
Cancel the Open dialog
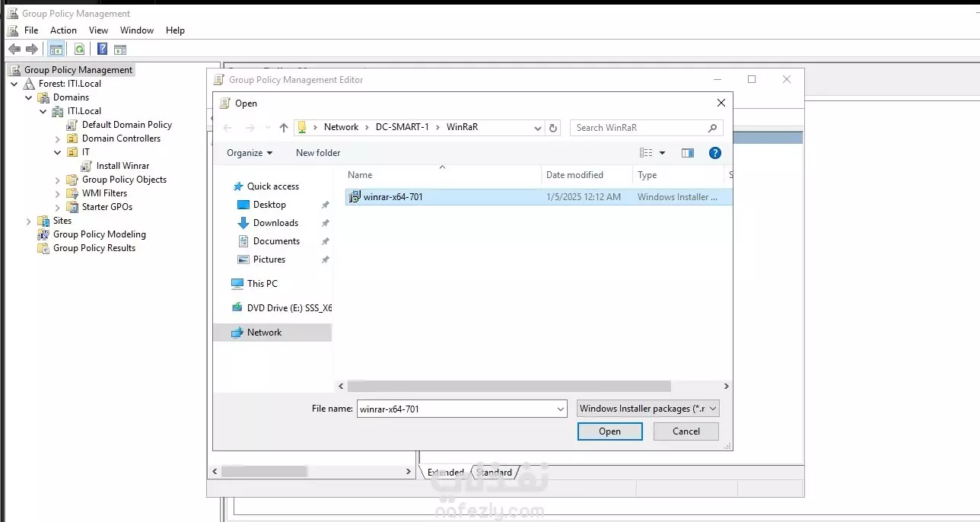click(686, 431)
